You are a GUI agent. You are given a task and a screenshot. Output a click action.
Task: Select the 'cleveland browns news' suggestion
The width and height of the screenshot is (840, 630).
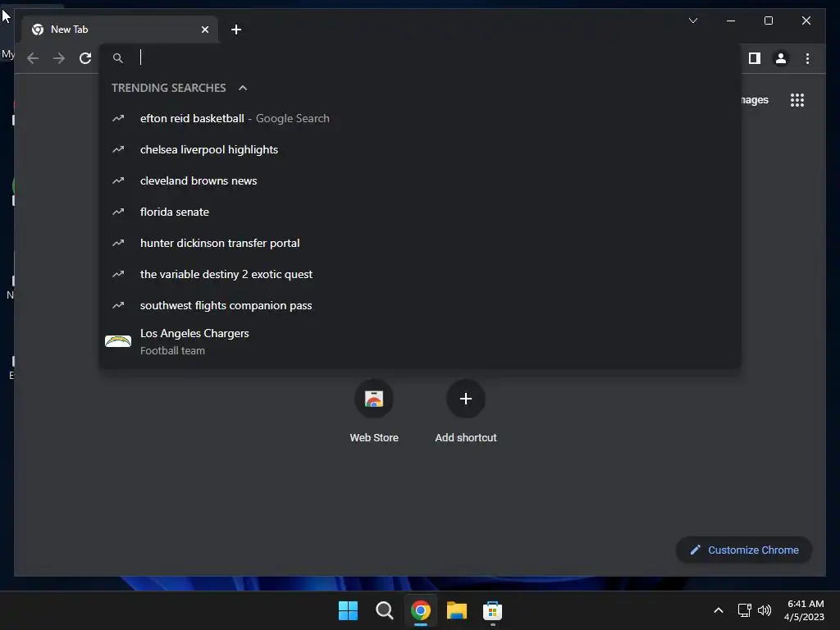point(420,180)
